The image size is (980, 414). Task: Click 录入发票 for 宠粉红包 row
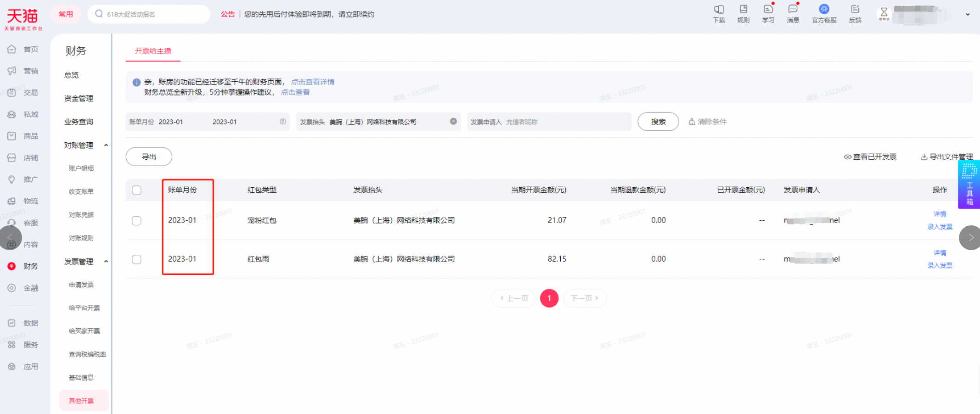pos(940,227)
